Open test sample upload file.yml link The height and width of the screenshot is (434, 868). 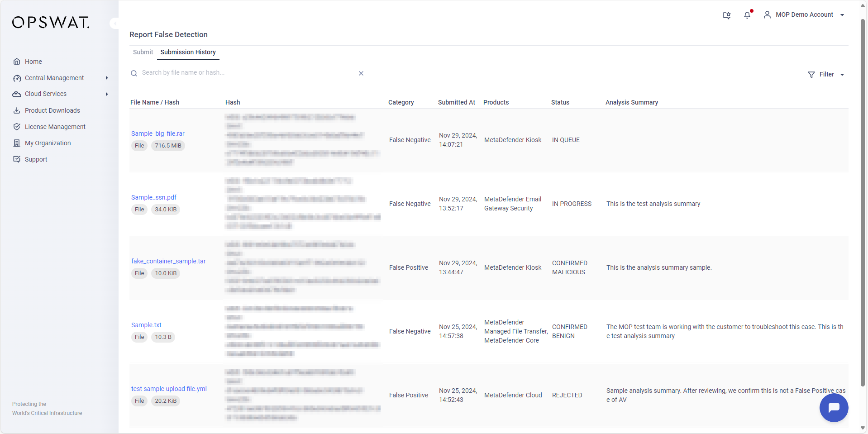click(169, 389)
